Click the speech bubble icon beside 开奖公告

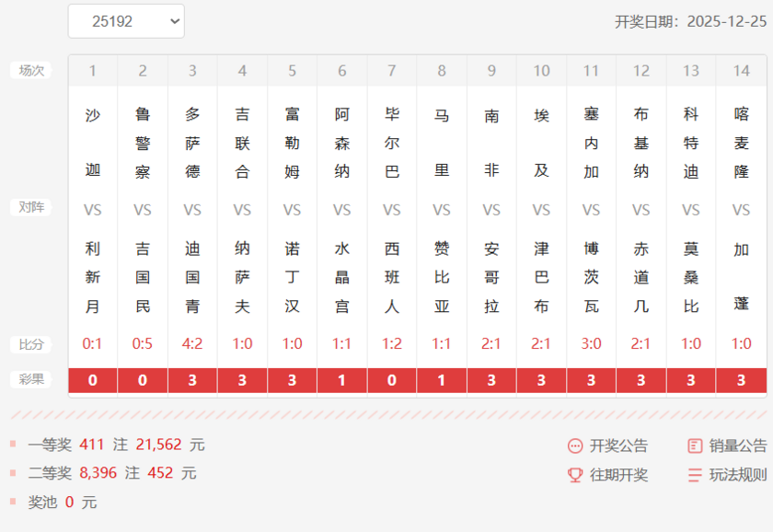tap(575, 445)
